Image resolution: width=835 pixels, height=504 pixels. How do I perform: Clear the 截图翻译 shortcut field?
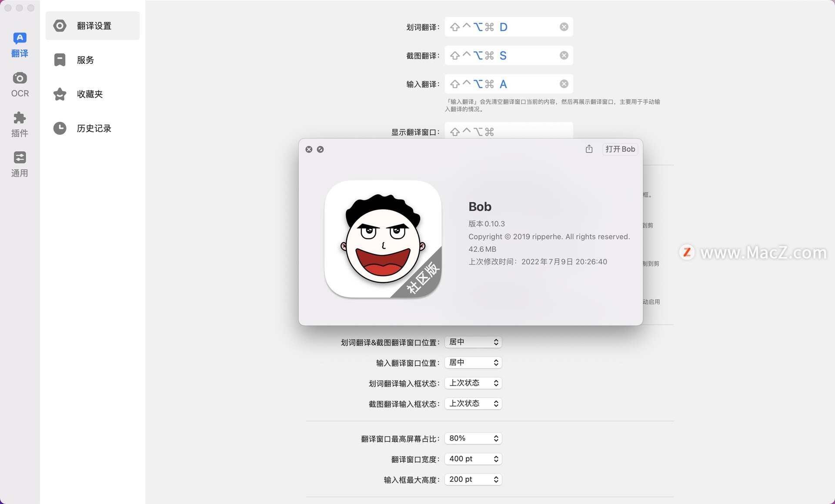coord(564,55)
